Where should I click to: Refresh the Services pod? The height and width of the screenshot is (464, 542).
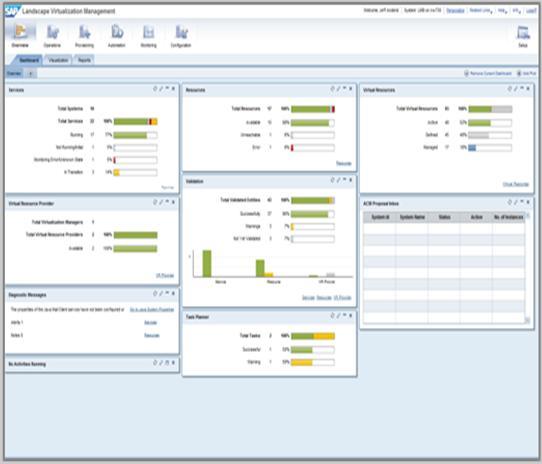pyautogui.click(x=155, y=89)
